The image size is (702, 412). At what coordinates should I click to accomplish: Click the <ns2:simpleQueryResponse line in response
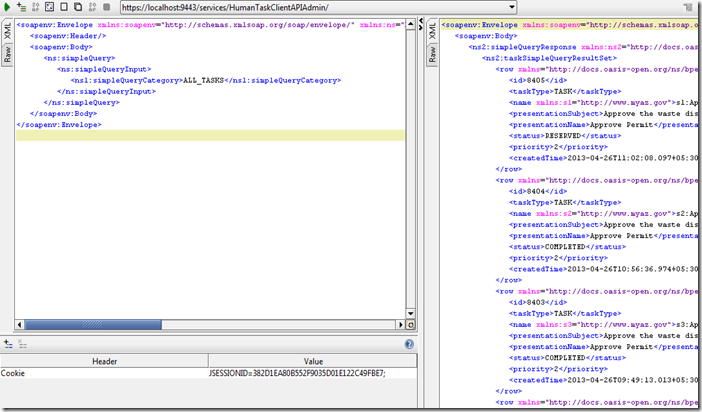583,47
